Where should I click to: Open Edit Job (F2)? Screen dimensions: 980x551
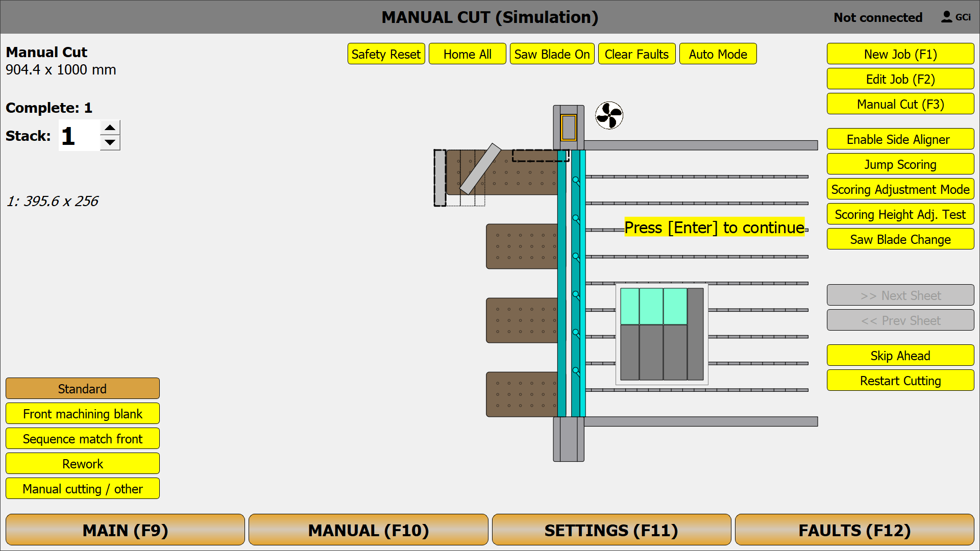(900, 79)
